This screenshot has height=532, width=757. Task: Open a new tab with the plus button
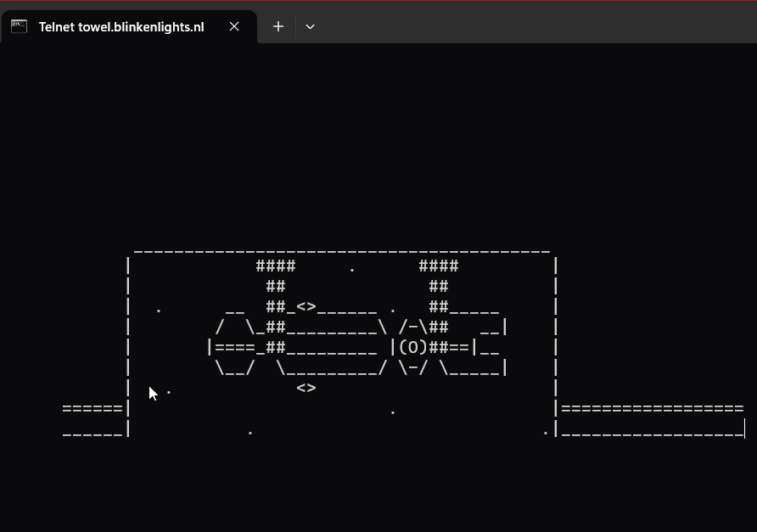click(278, 26)
